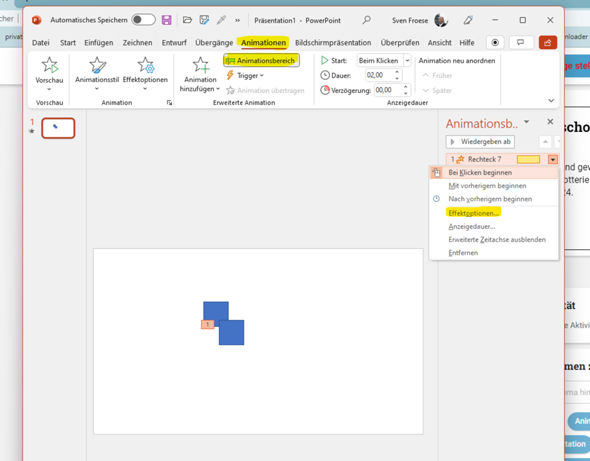Click the Wiedergeben ab play button

point(481,142)
